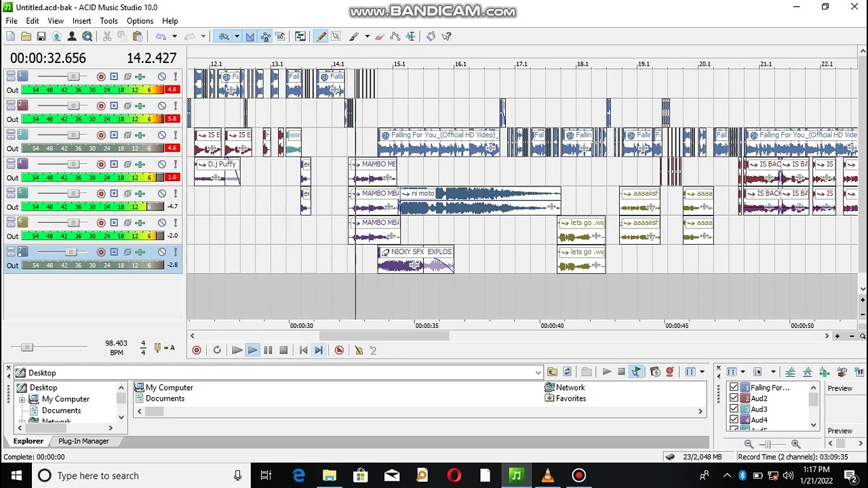Screen dimensions: 868x488
Task: Mute track 4 with the circle-slash icon
Action: tap(162, 164)
